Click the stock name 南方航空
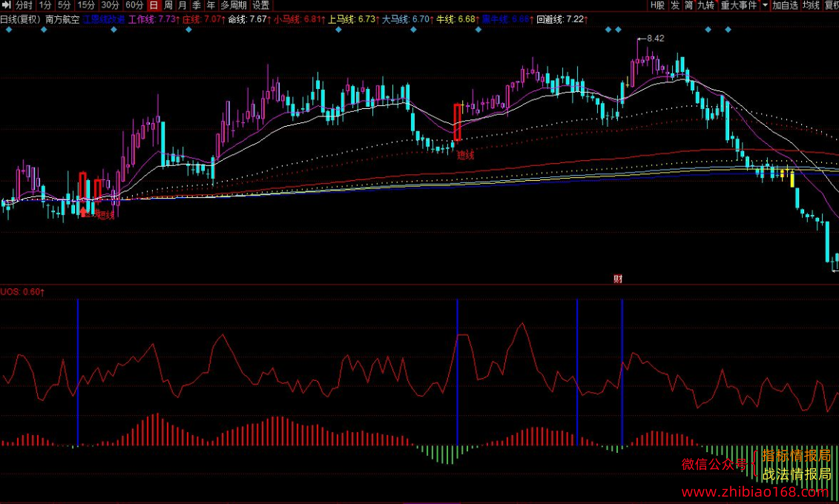The width and height of the screenshot is (839, 504). (x=62, y=19)
